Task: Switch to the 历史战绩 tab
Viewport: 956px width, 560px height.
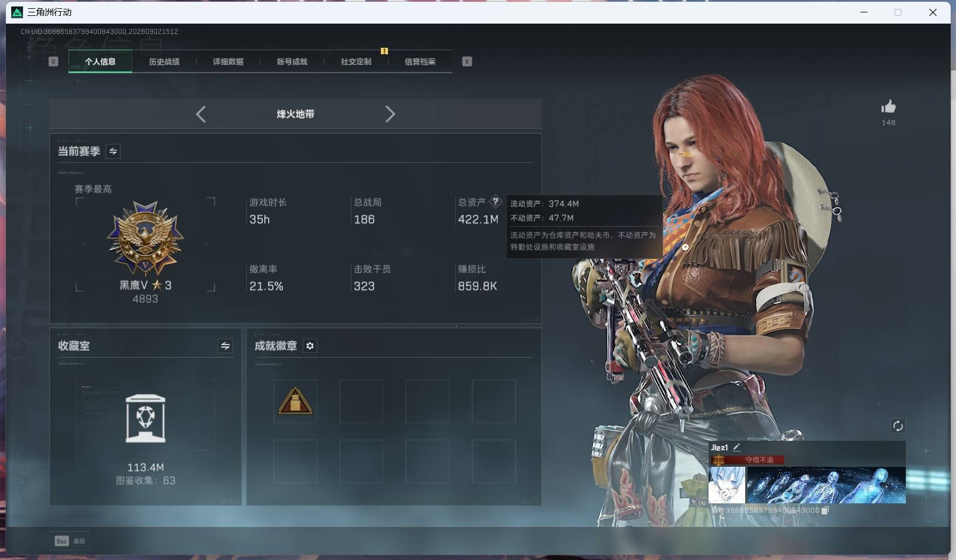Action: click(164, 61)
